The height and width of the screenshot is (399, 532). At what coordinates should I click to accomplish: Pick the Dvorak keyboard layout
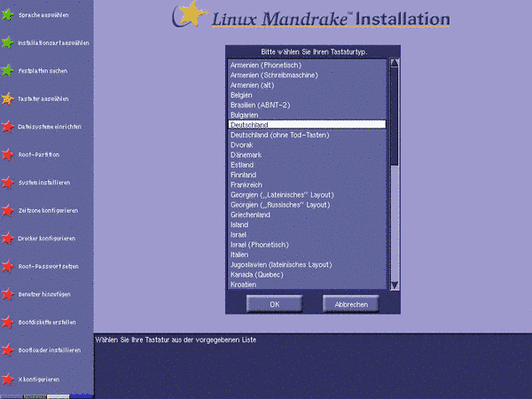[243, 145]
